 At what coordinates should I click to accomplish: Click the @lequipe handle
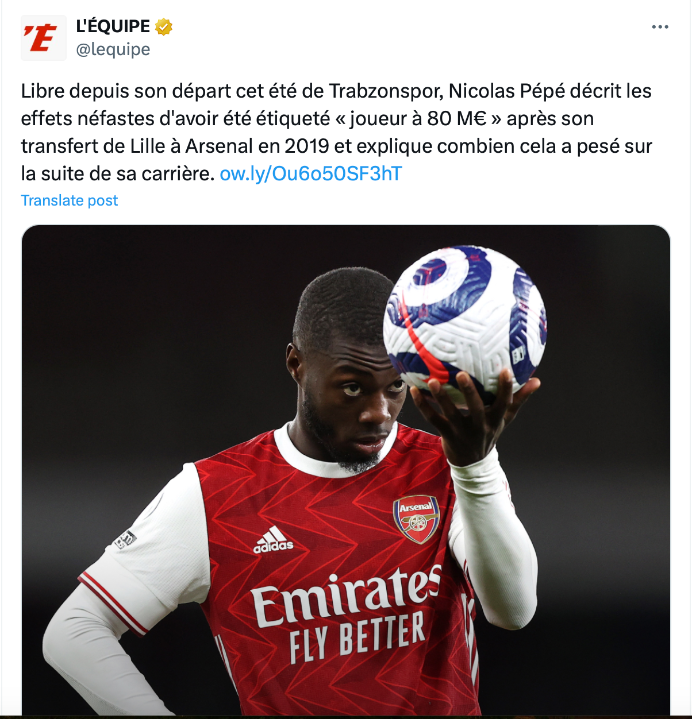(x=113, y=49)
